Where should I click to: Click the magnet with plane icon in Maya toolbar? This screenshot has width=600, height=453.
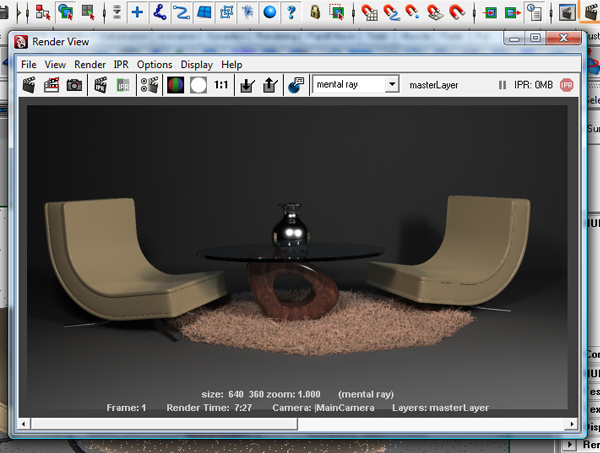[435, 12]
